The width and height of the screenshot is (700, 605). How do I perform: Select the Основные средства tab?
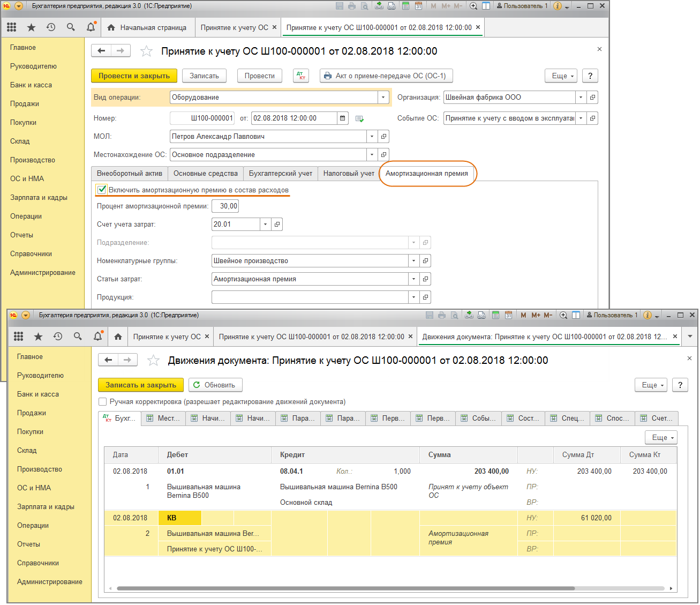coord(206,174)
